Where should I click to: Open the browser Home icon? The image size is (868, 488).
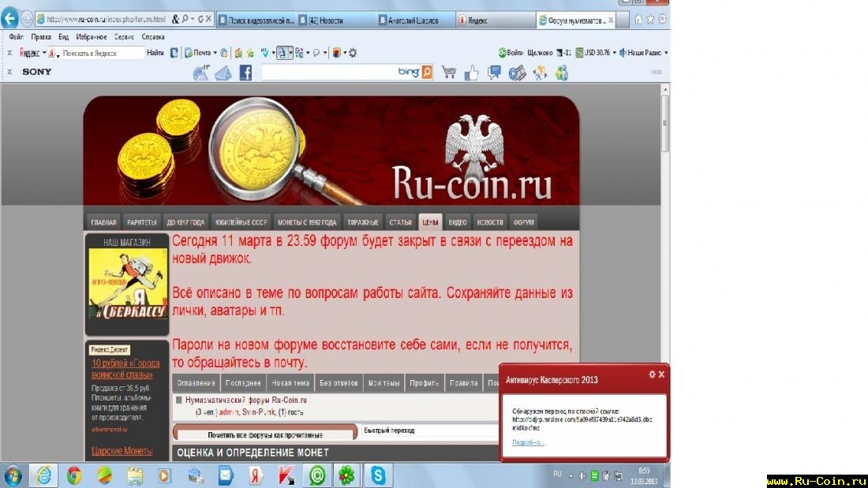638,20
